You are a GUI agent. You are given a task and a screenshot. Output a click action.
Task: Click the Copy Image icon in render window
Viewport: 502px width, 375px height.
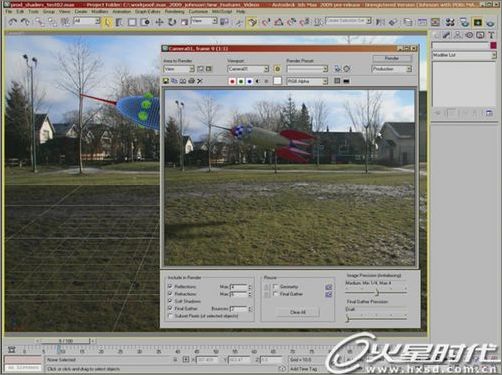[x=174, y=81]
